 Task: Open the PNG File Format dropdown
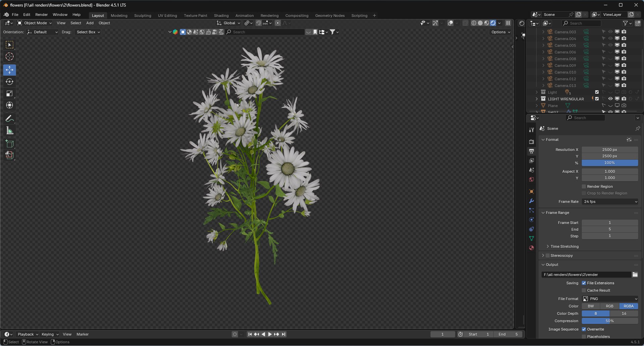click(x=610, y=299)
